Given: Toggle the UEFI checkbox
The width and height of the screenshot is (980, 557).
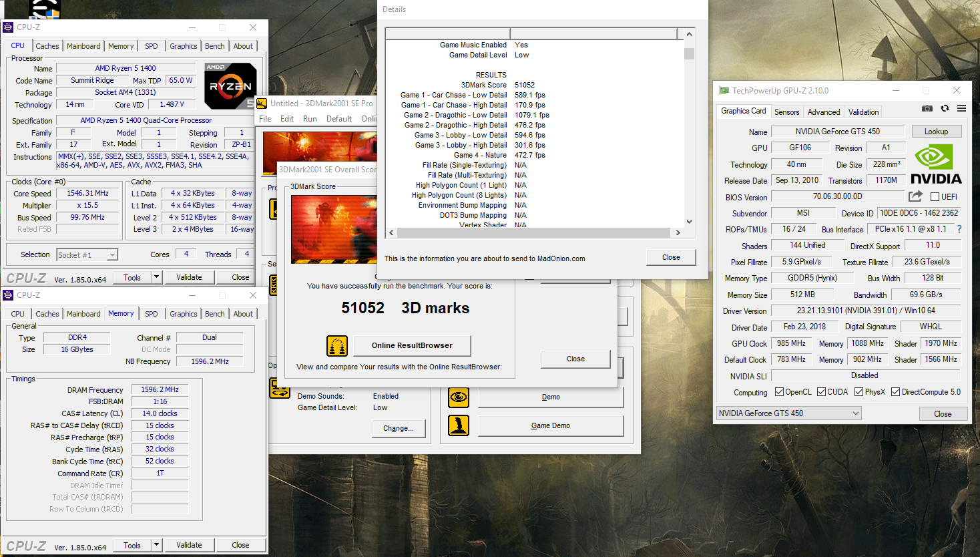Looking at the screenshot, I should pyautogui.click(x=935, y=197).
